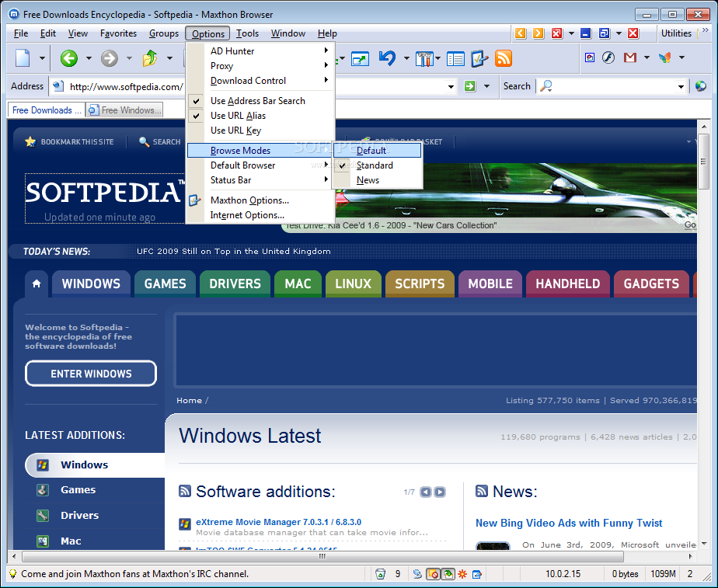This screenshot has height=588, width=718.
Task: Open New Bing Video Ads news link
Action: pyautogui.click(x=569, y=523)
